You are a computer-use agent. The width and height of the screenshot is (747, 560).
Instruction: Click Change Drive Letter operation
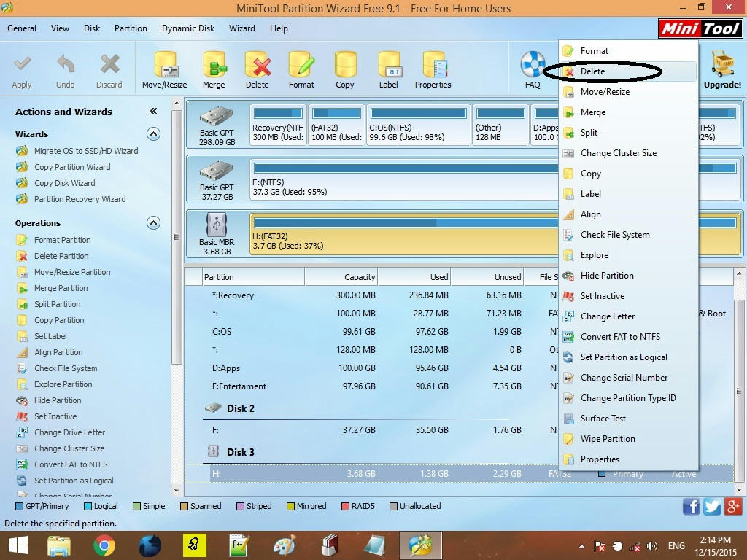tap(69, 432)
